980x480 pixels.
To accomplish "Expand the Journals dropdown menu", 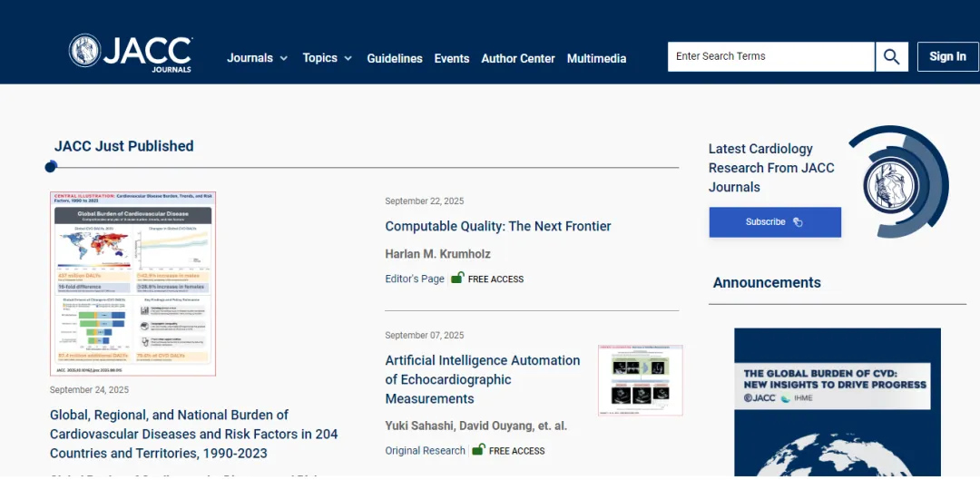I will pos(257,58).
